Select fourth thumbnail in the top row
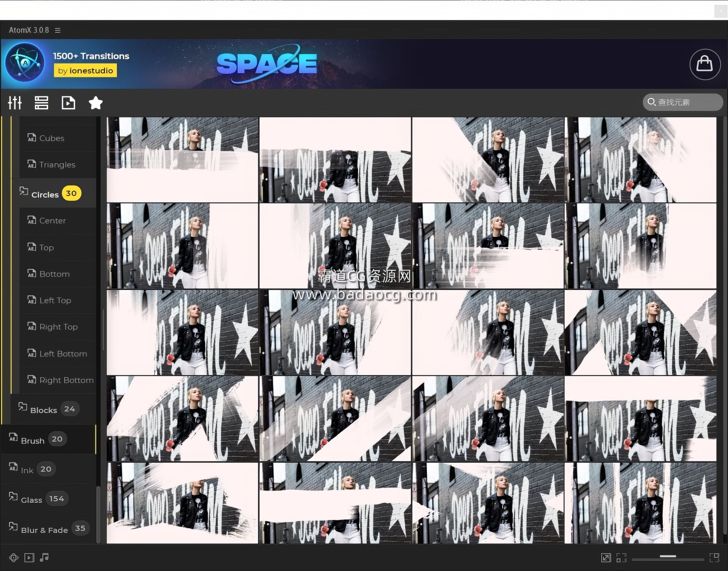728x571 pixels. coord(641,160)
